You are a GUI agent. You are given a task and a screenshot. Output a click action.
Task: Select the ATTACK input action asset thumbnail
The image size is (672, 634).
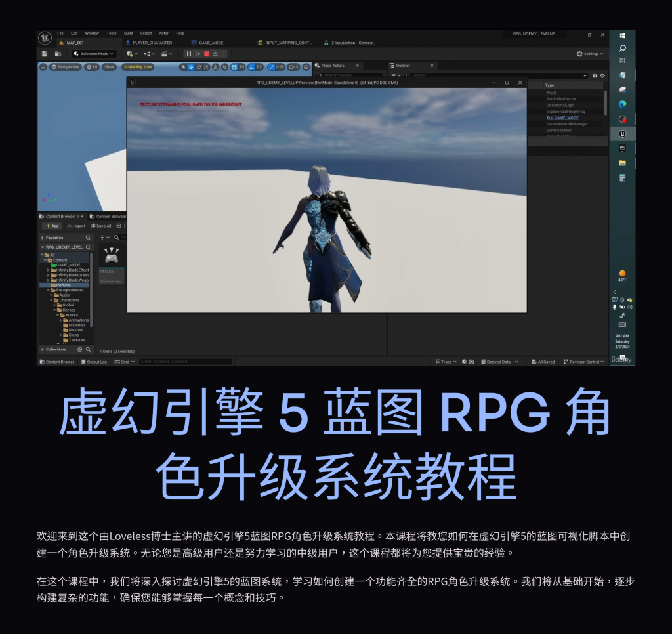112,264
